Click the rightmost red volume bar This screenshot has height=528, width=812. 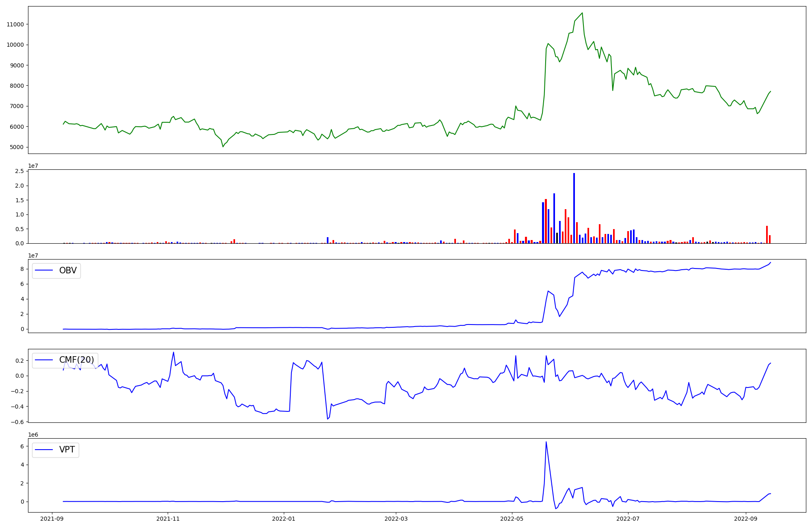[769, 239]
